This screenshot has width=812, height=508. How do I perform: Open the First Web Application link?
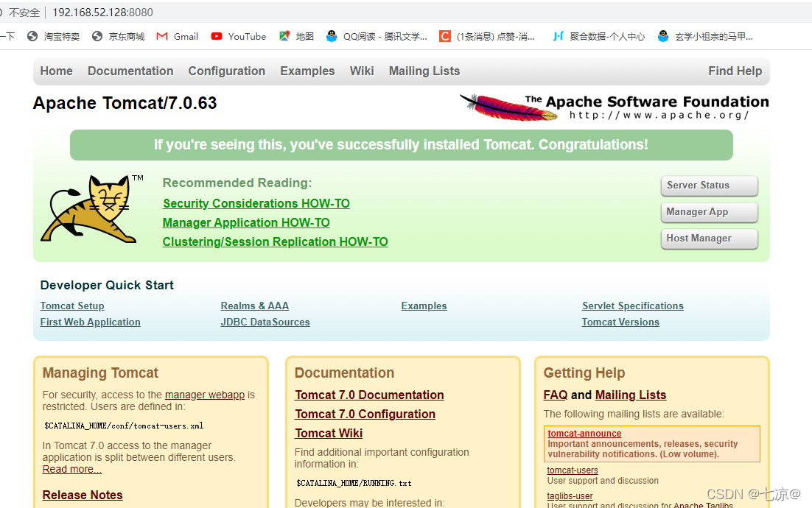pyautogui.click(x=90, y=322)
